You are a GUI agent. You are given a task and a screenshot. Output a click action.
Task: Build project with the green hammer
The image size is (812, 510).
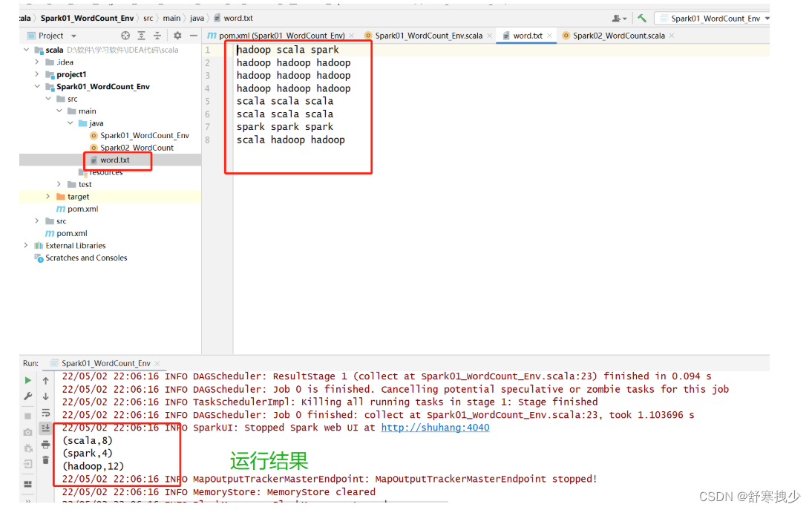pos(642,18)
